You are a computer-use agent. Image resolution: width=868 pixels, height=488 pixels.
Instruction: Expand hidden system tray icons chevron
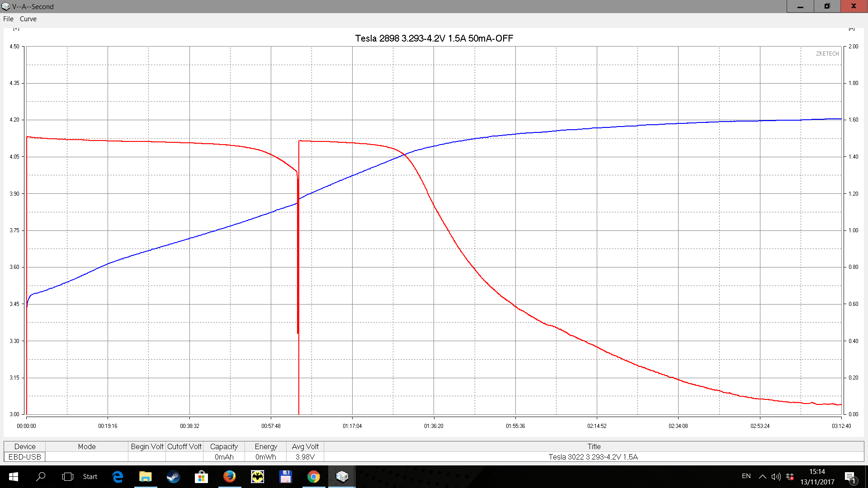coord(762,477)
